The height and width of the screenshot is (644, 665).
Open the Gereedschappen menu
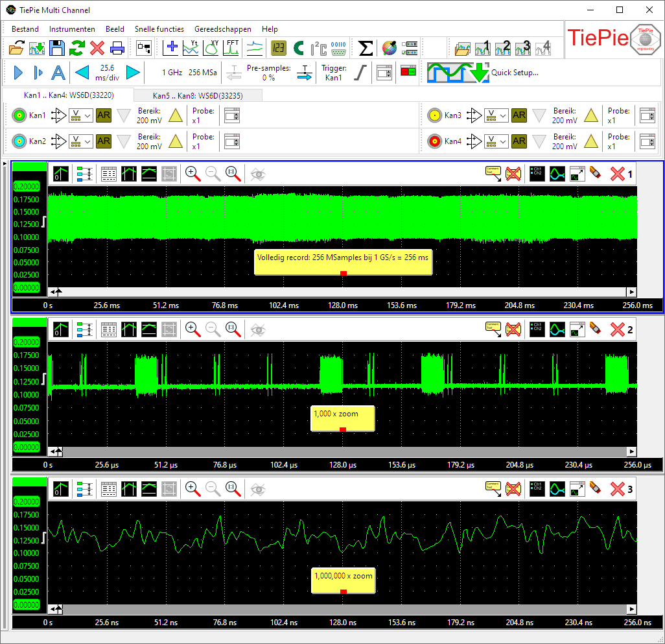tap(223, 29)
